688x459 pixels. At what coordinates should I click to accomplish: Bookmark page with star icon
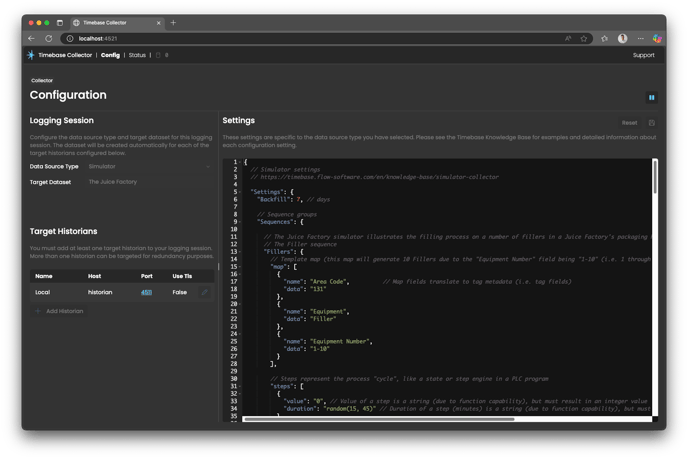tap(584, 38)
